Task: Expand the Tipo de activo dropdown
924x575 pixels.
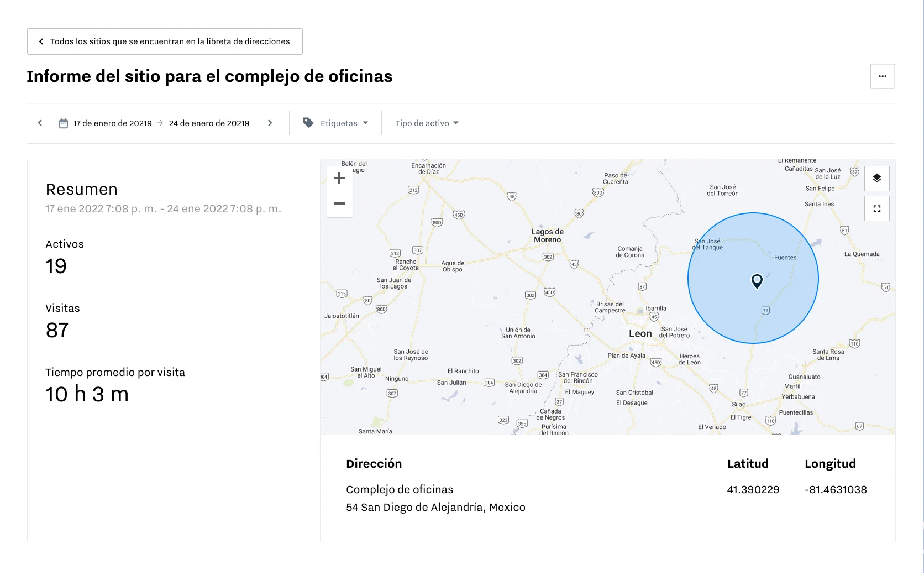Action: pos(427,123)
